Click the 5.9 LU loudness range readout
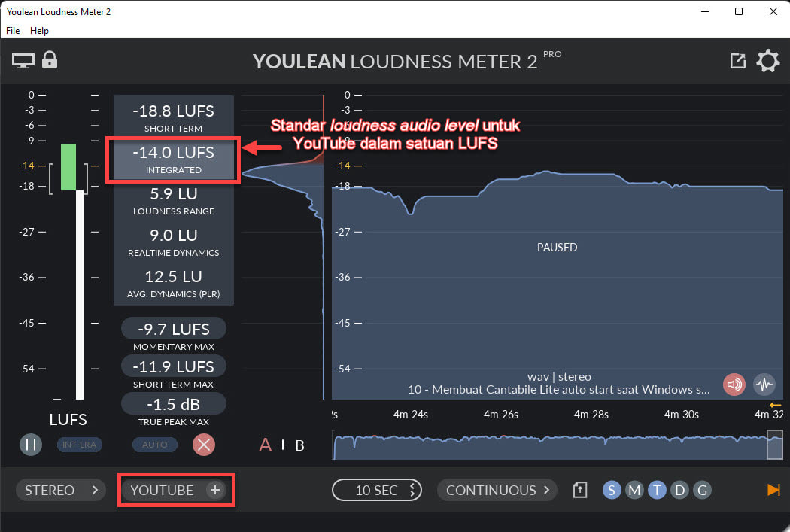Image resolution: width=790 pixels, height=532 pixels. 173,200
